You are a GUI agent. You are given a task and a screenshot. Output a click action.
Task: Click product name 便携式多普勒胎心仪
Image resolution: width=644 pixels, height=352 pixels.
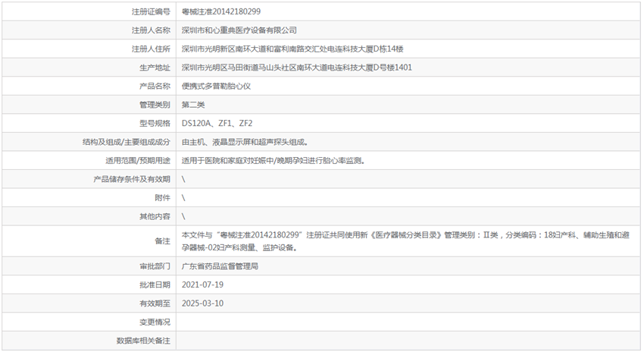tap(217, 86)
